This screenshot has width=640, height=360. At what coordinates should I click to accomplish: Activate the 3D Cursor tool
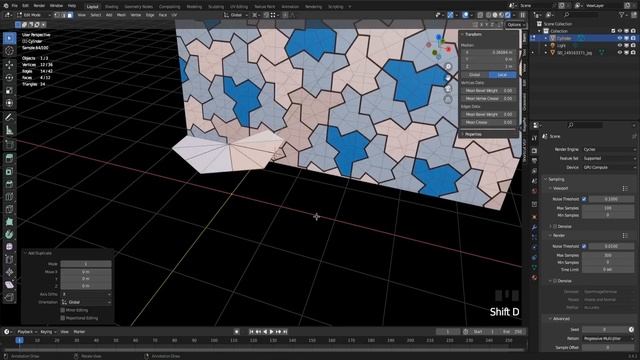(9, 51)
